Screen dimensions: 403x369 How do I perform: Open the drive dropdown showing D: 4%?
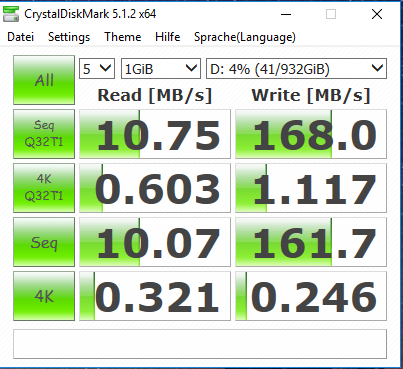(297, 69)
